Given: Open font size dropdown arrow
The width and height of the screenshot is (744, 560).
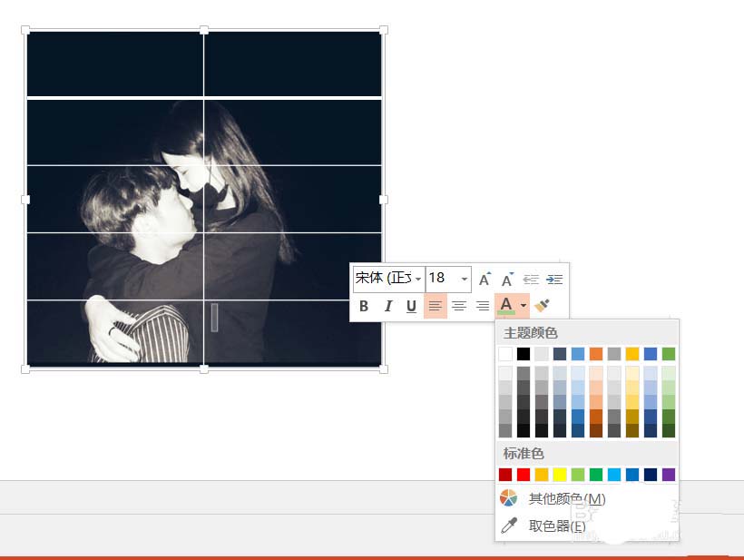Looking at the screenshot, I should [464, 279].
